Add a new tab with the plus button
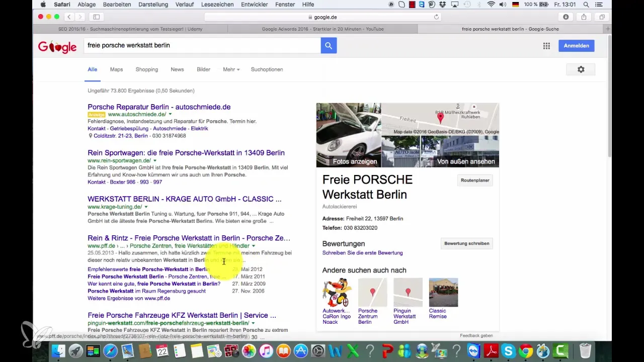 (x=608, y=29)
